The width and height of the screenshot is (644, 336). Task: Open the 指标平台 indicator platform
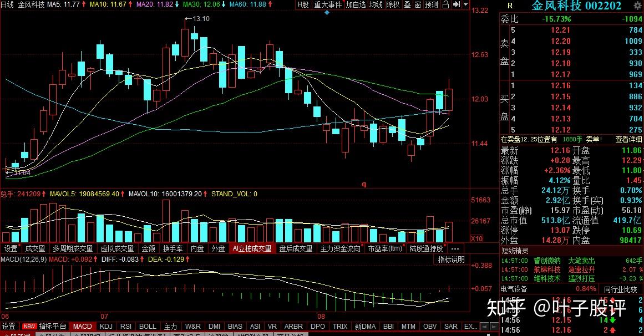pos(52,326)
